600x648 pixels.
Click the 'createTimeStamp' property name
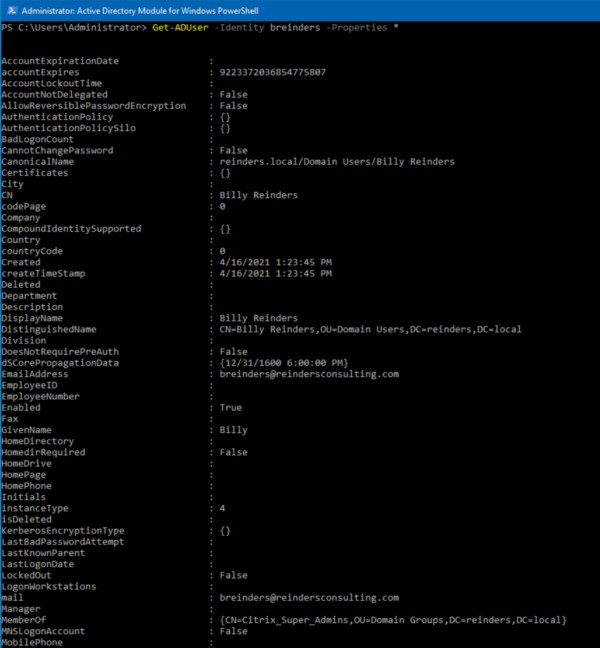[x=43, y=273]
